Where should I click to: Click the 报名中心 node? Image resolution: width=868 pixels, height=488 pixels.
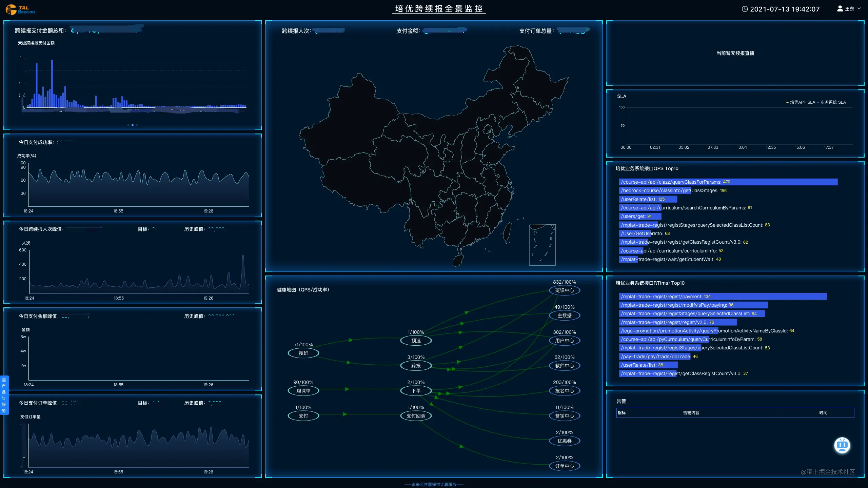(x=564, y=391)
